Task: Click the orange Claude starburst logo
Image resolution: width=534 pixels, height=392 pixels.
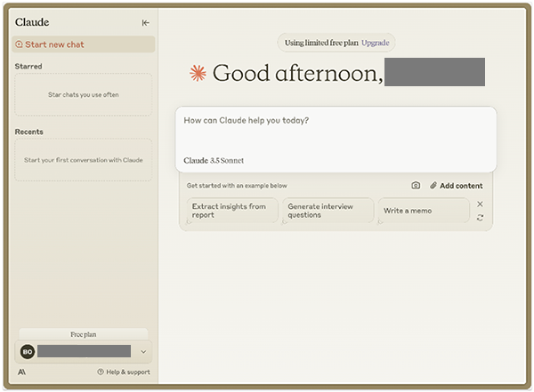Action: 198,73
